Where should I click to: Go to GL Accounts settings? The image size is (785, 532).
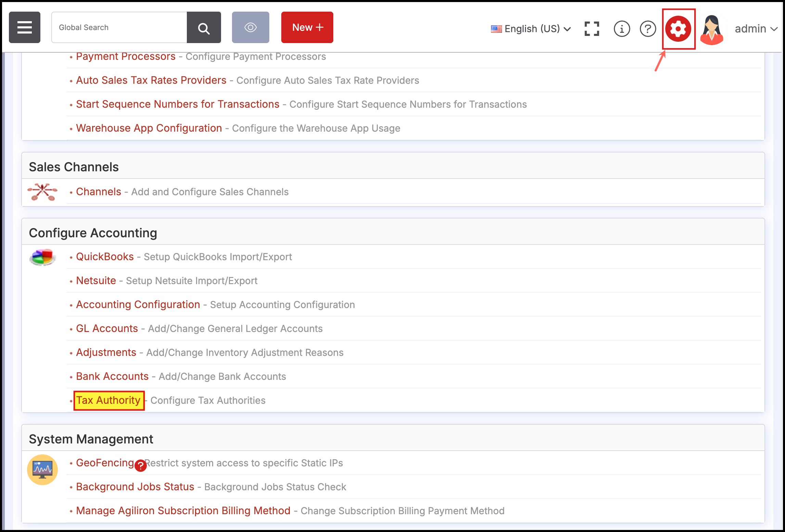tap(107, 328)
